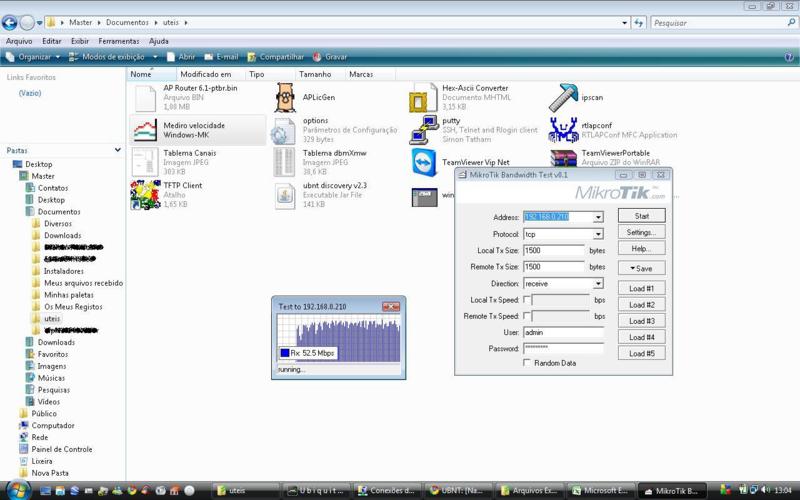Select the Mediro velocidade Windows-MK icon

pyautogui.click(x=145, y=130)
